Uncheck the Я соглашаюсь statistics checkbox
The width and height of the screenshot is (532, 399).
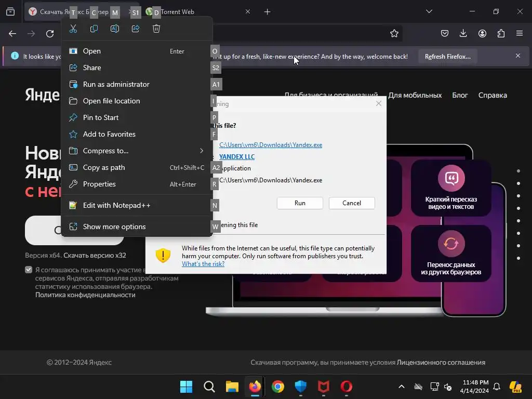click(29, 270)
